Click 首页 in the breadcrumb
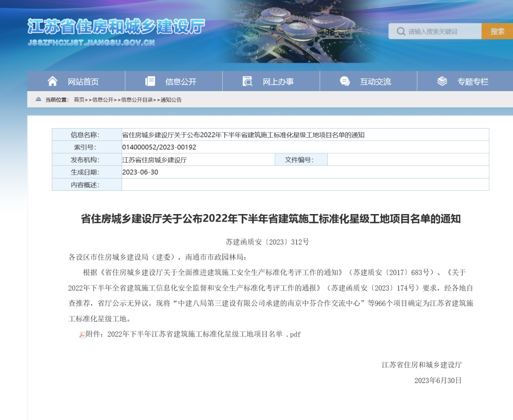Viewport: 513px width, 420px height. (79, 100)
